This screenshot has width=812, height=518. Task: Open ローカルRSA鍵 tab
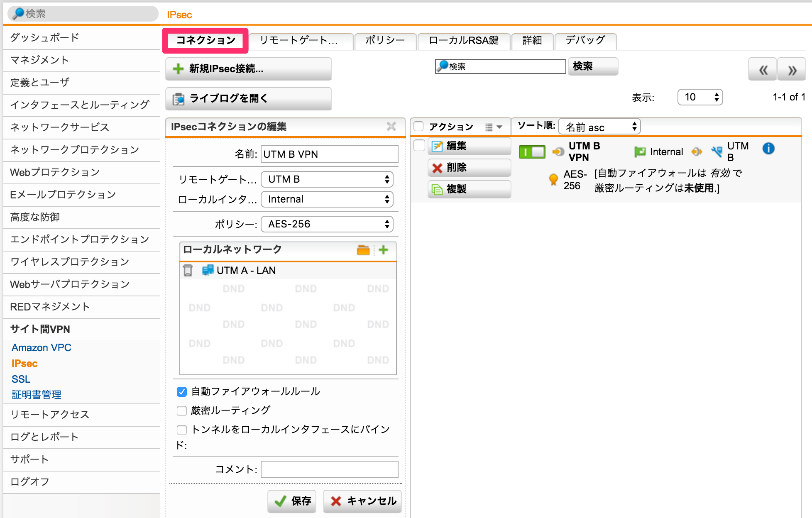(464, 41)
